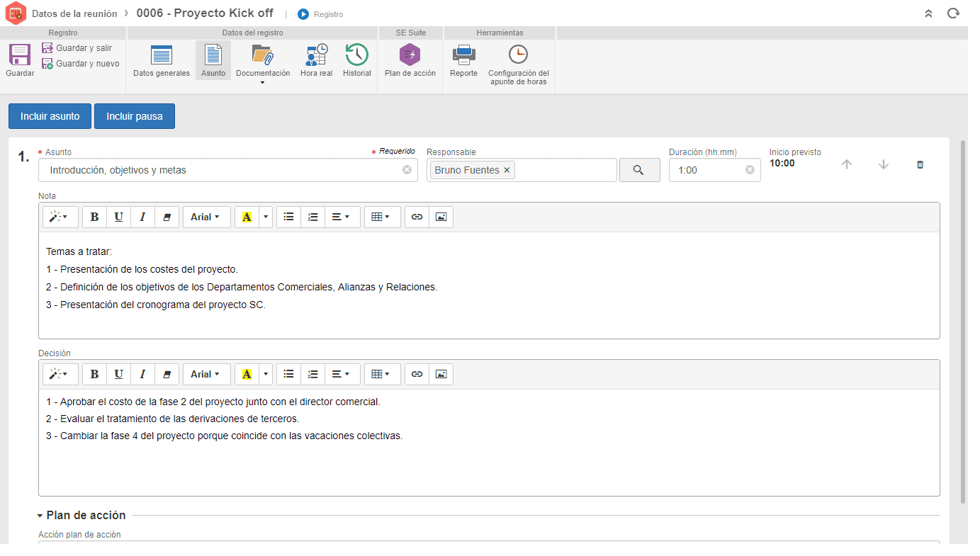
Task: Click the Registro play status icon
Action: (303, 14)
